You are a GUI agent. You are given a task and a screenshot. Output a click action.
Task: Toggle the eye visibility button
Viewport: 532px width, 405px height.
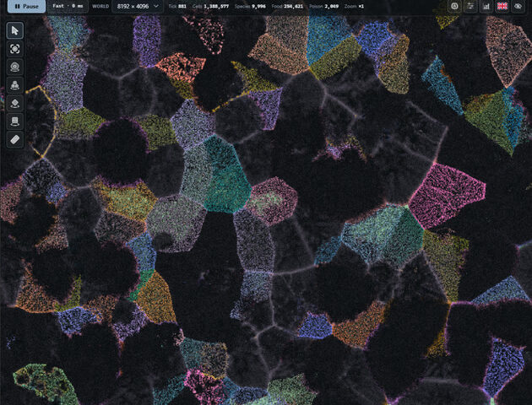tap(518, 6)
